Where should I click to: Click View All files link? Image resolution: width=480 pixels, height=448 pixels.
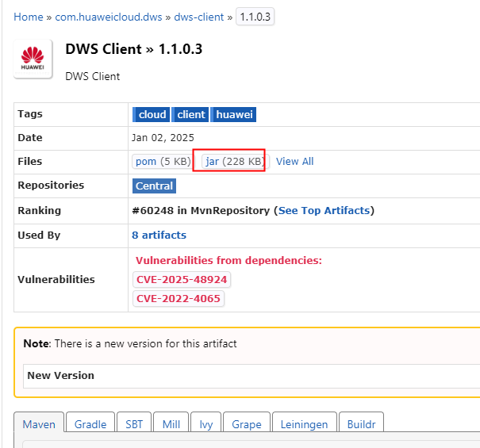pyautogui.click(x=294, y=162)
